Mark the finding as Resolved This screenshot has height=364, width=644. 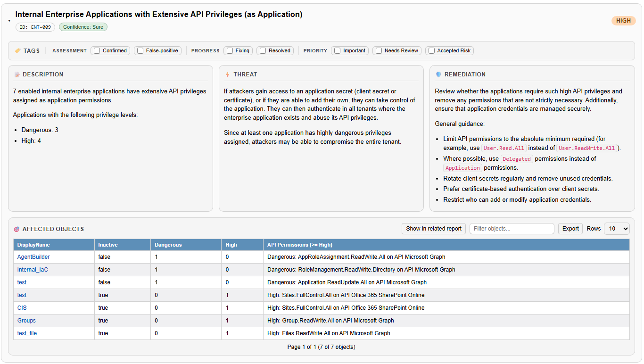tap(263, 51)
